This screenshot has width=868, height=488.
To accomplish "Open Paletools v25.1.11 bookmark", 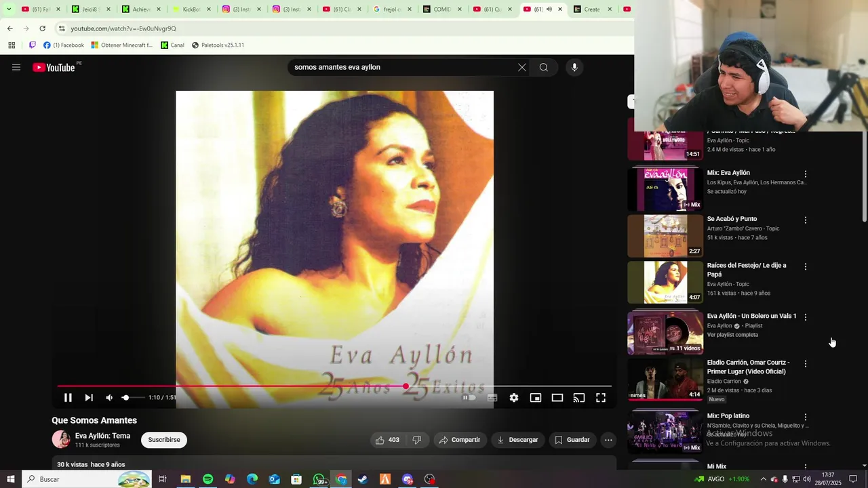I will pos(218,45).
